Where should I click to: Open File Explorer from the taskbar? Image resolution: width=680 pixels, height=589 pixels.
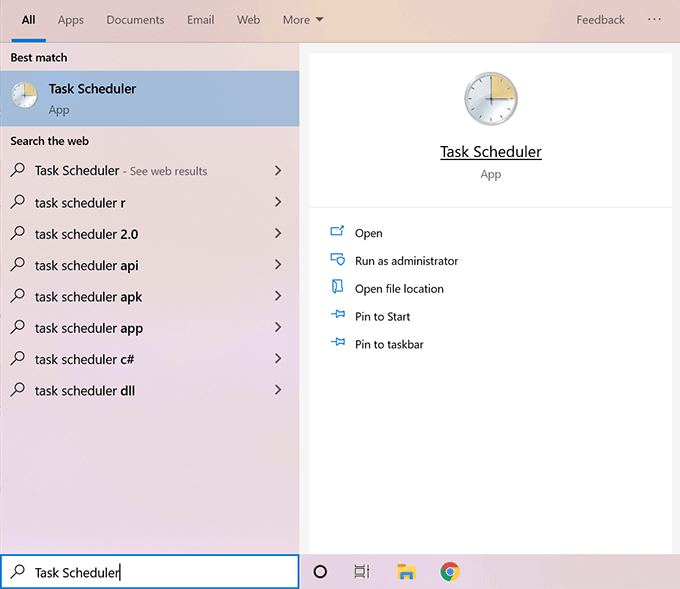[x=406, y=572]
